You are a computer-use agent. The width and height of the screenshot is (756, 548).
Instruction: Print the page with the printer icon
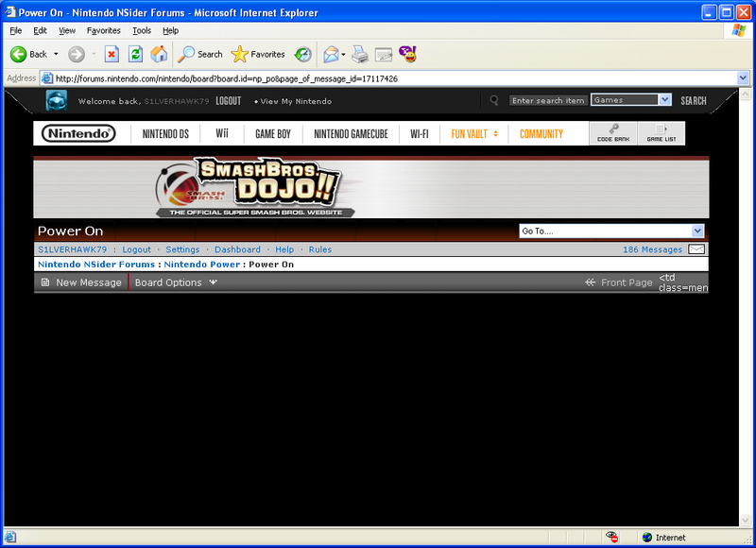(x=360, y=55)
